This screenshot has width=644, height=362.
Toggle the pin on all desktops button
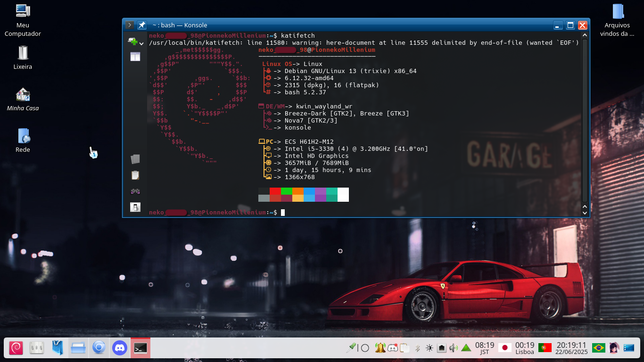[x=141, y=25]
